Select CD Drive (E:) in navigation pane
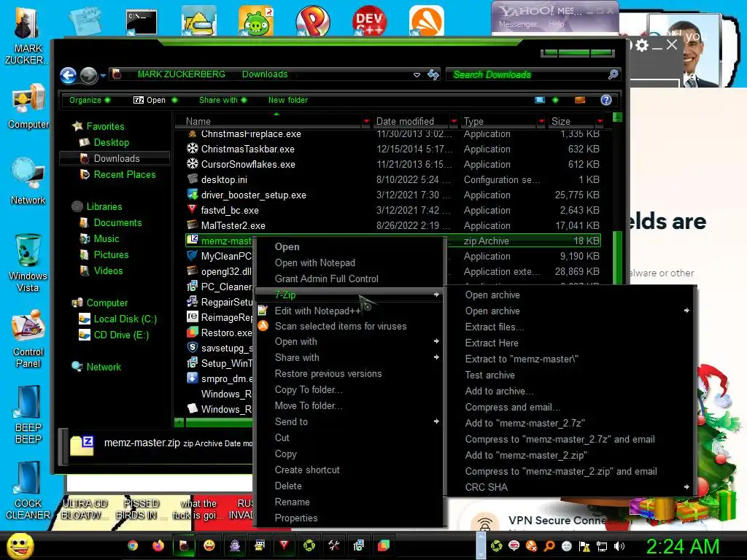 coord(121,335)
